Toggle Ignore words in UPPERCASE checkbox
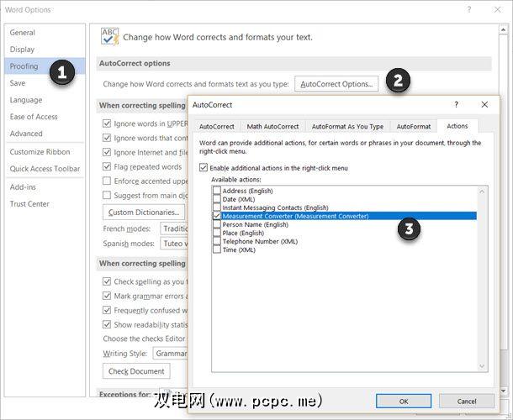513x420 pixels. 107,123
